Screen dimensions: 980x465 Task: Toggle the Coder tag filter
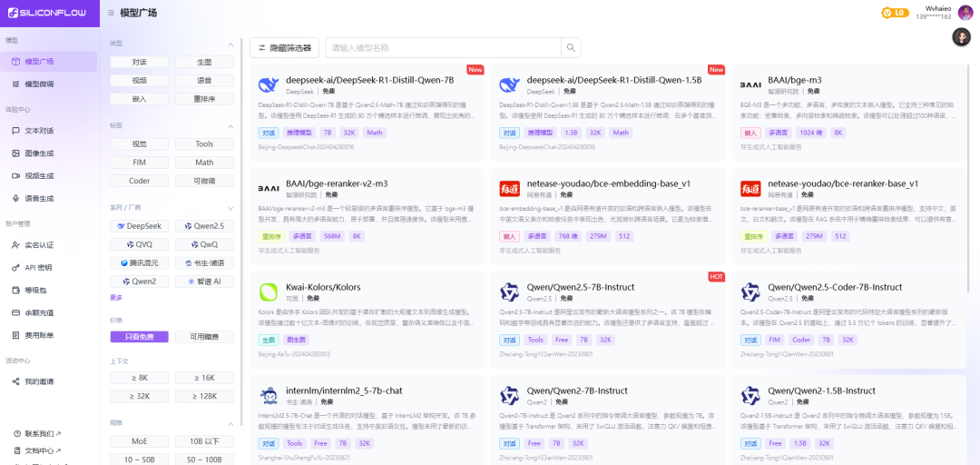coord(140,181)
